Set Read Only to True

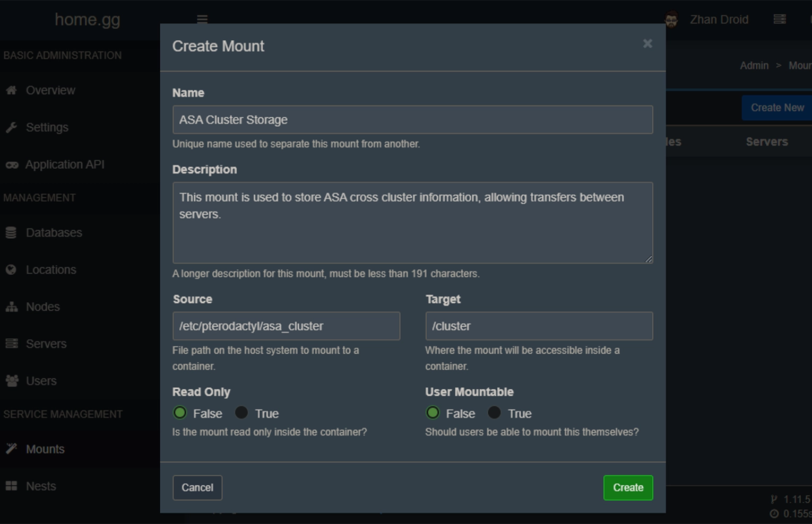click(241, 413)
